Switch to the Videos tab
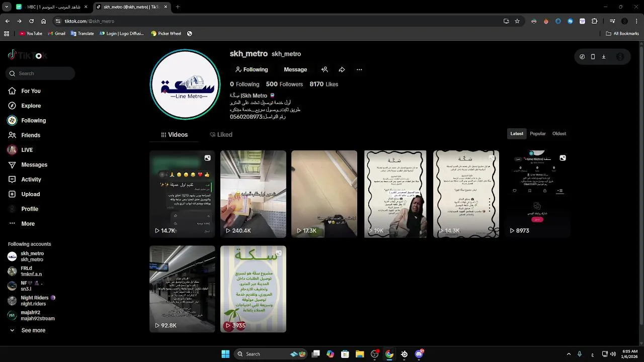644x362 pixels. coord(175,135)
